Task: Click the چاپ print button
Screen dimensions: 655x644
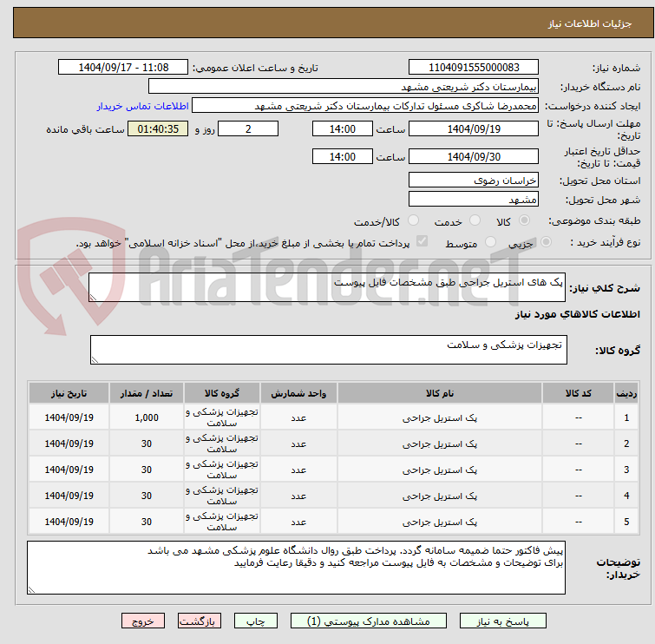Action: click(256, 621)
